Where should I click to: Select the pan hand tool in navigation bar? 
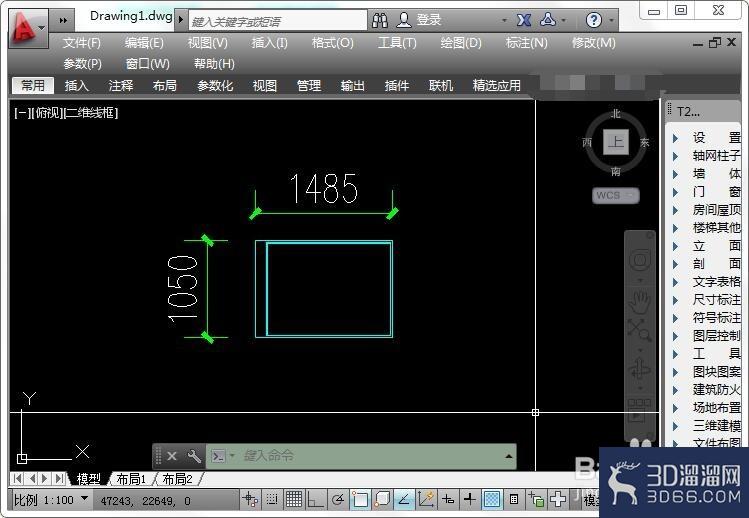639,302
